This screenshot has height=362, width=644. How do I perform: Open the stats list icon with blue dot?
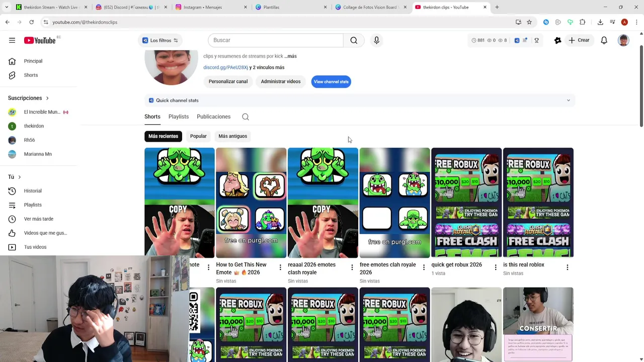(525, 40)
